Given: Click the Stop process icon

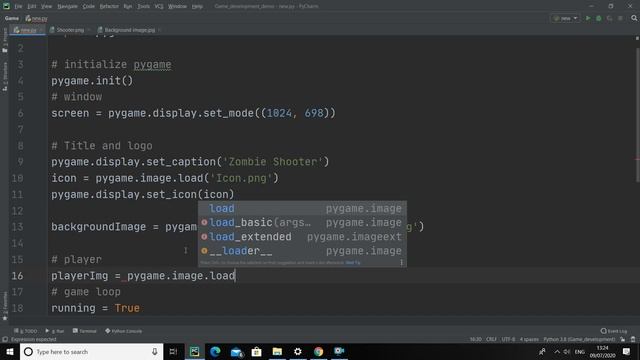Looking at the screenshot, I should pyautogui.click(x=620, y=18).
